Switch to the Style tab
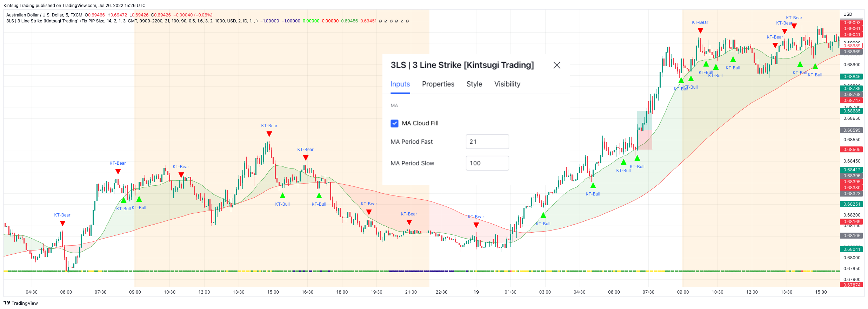The width and height of the screenshot is (868, 309). click(x=474, y=84)
